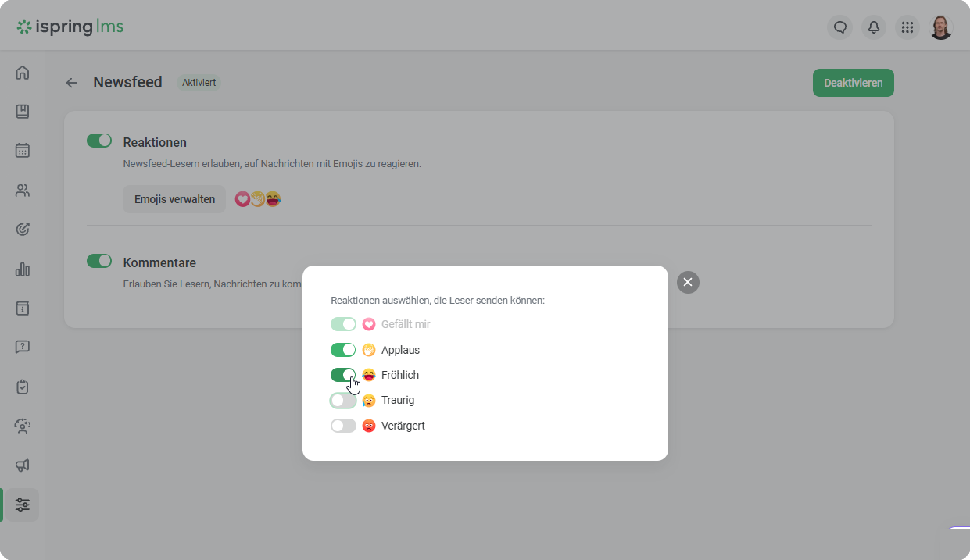970x560 pixels.
Task: Enable the Traurig reaction toggle
Action: (x=343, y=400)
